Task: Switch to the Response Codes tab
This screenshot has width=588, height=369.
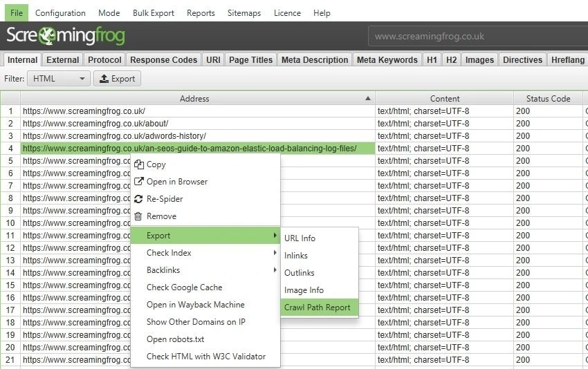Action: pos(163,60)
